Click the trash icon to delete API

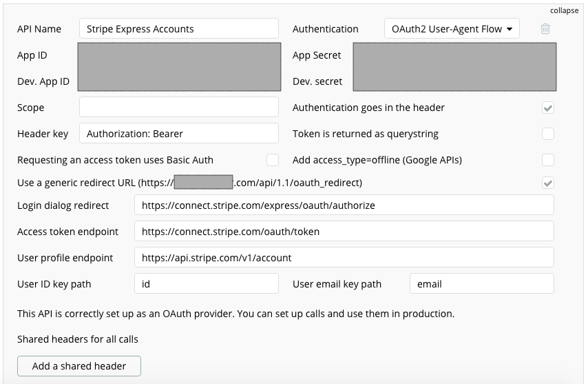point(545,29)
